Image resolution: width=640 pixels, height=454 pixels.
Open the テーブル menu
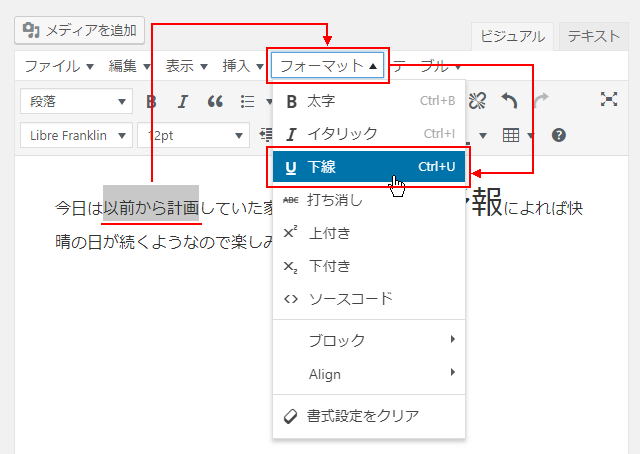click(427, 66)
